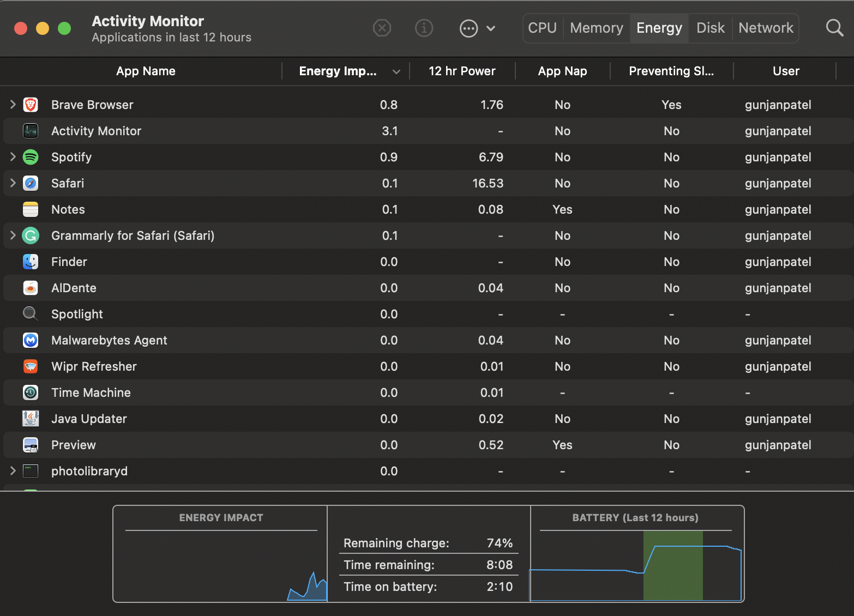Expand the Brave Browser process group
The image size is (854, 616).
pyautogui.click(x=13, y=104)
